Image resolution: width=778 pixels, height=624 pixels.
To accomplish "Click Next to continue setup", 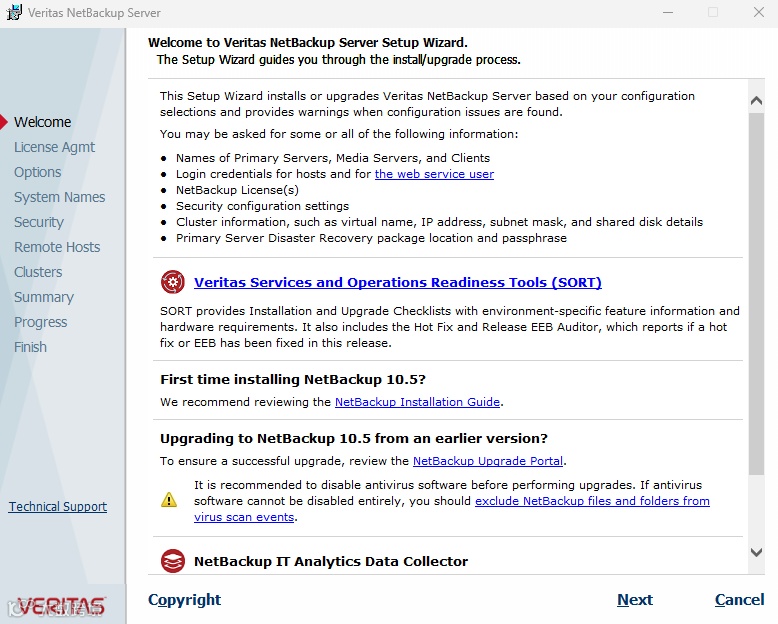I will (x=635, y=600).
